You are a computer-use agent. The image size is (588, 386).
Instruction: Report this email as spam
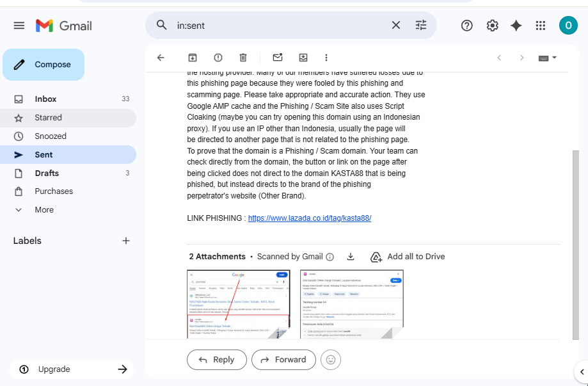click(218, 58)
